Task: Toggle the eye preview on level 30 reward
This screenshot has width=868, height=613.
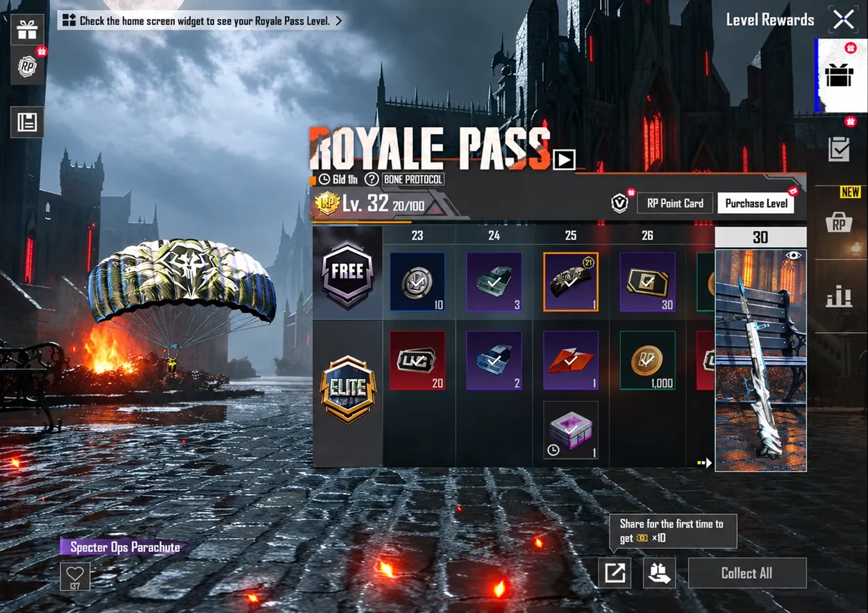Action: (794, 256)
